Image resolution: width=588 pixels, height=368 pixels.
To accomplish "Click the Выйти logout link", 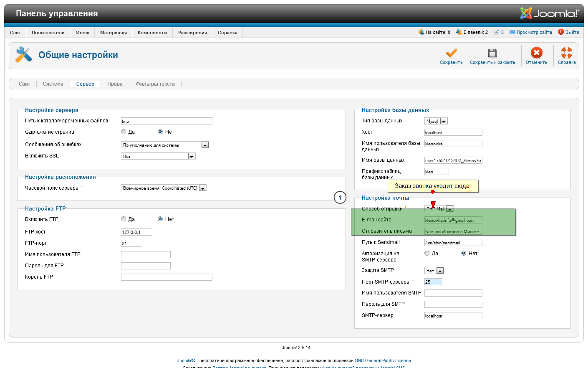I will 572,32.
